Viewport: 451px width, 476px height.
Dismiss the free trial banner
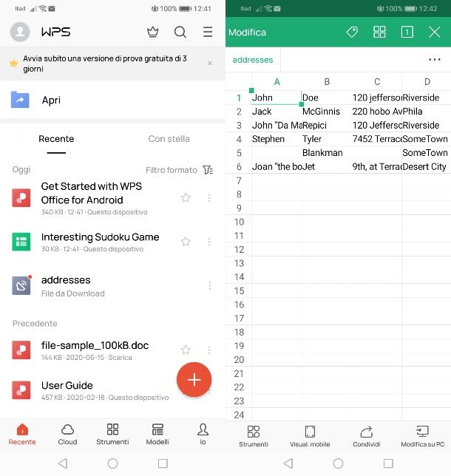210,63
